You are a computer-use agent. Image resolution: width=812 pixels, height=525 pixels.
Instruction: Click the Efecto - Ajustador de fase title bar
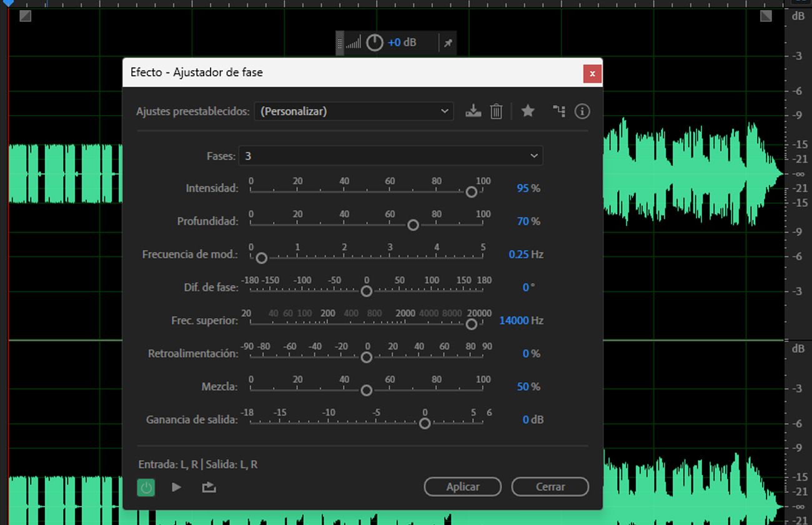tap(312, 72)
